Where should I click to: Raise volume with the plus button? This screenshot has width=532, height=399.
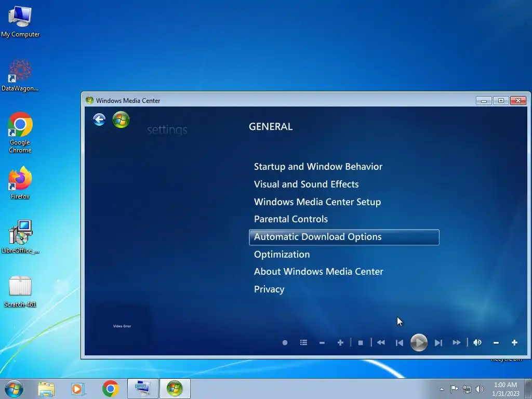(514, 343)
